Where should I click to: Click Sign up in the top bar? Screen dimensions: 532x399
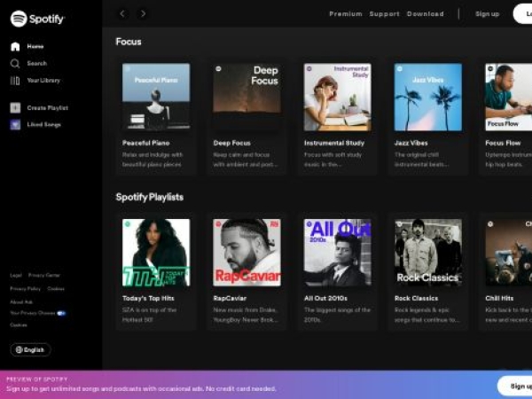(x=487, y=14)
